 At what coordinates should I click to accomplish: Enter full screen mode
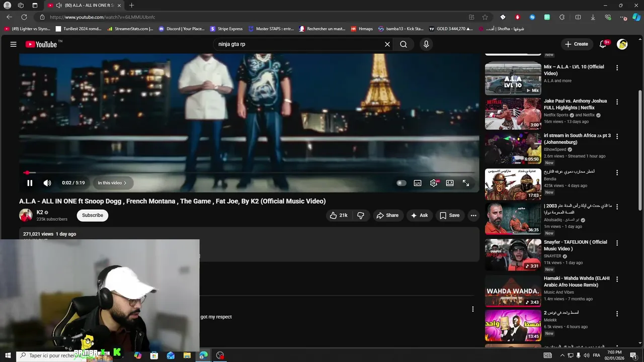click(466, 183)
